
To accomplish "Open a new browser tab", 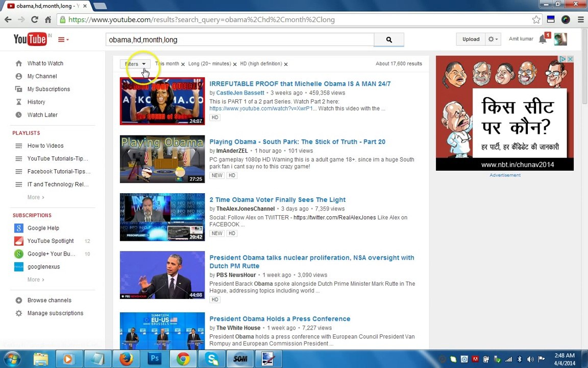I will tap(100, 6).
